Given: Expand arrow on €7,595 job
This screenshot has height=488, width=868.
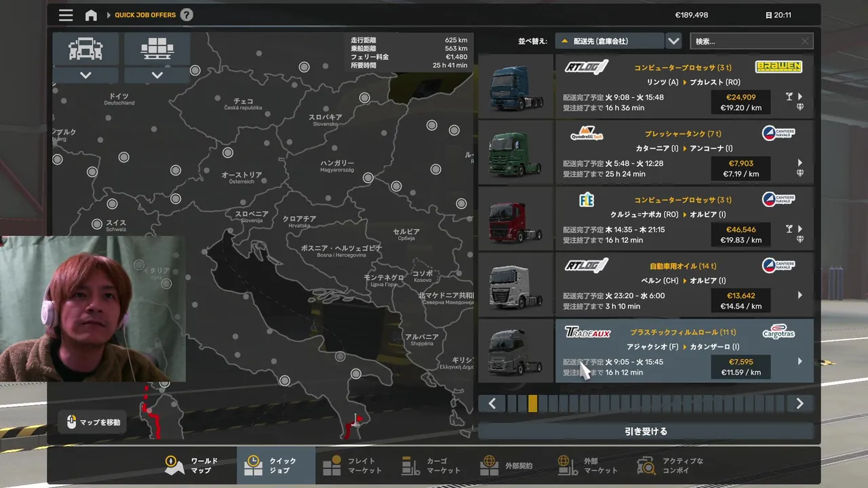Looking at the screenshot, I should point(800,361).
